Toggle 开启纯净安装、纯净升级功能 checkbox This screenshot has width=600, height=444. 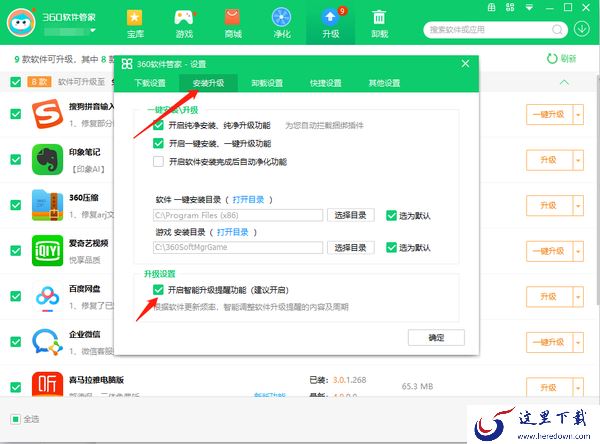click(x=158, y=125)
